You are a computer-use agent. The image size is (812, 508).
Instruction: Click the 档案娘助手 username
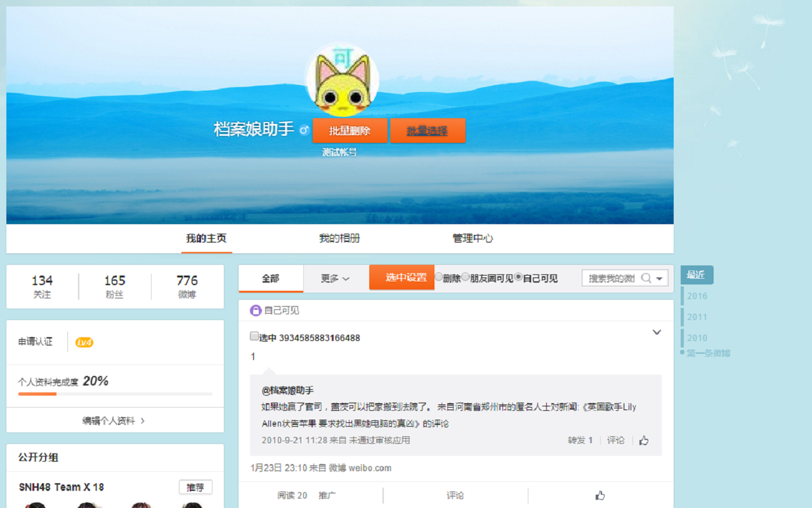tap(254, 130)
